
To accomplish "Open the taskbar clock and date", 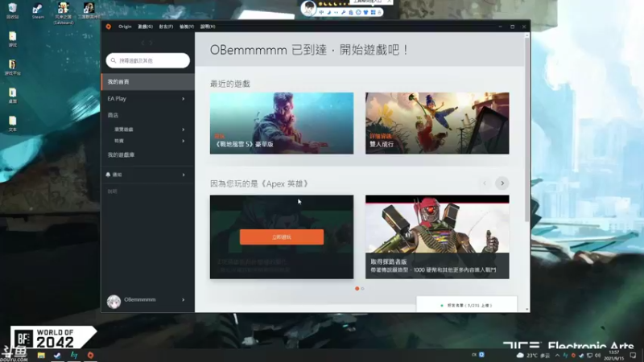I will click(x=614, y=355).
